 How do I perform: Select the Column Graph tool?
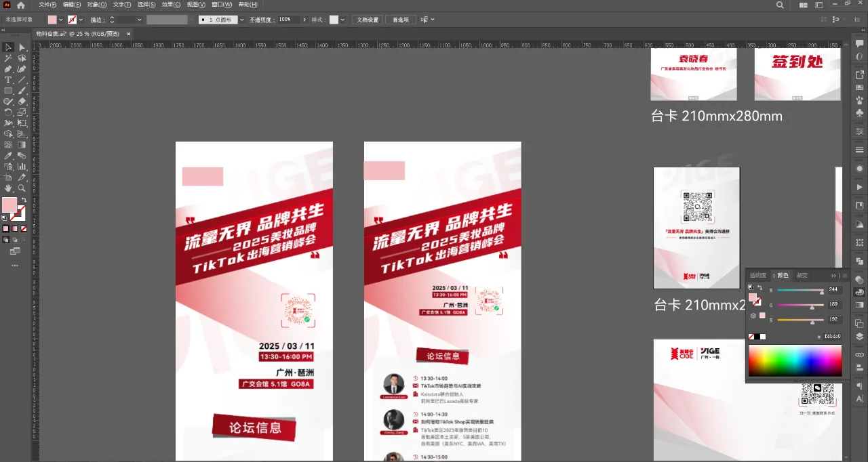pyautogui.click(x=22, y=167)
